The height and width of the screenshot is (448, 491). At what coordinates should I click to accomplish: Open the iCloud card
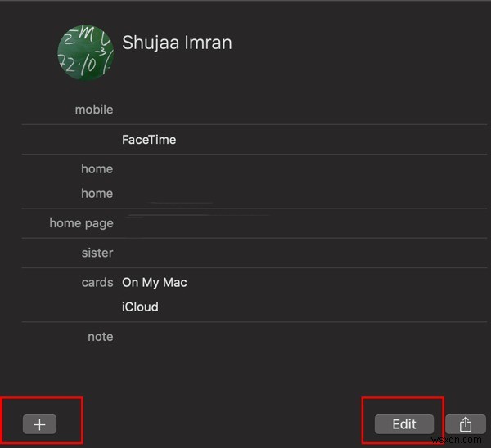(x=140, y=307)
